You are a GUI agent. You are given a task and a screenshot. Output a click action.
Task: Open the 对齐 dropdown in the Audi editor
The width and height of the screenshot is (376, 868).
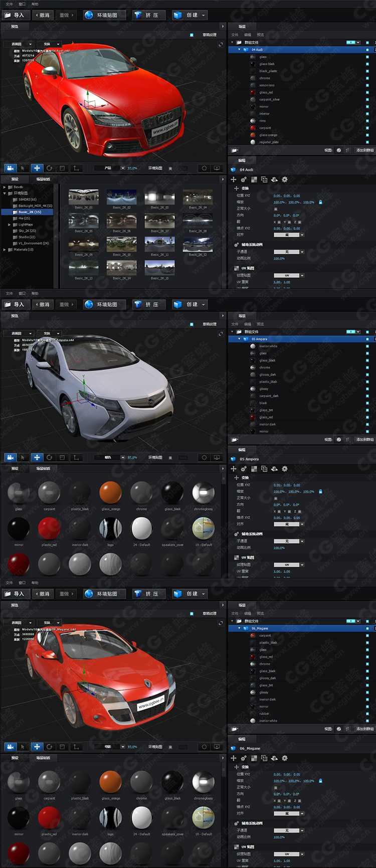click(x=289, y=235)
